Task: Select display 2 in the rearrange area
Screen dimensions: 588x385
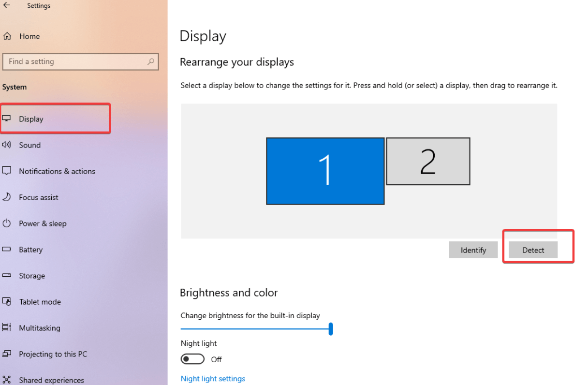Action: pos(428,162)
